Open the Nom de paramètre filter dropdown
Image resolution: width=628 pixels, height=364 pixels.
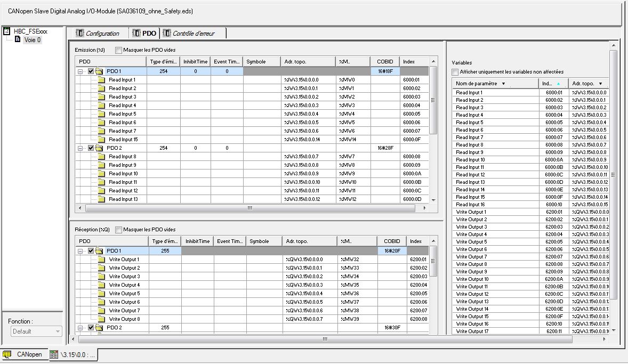click(x=503, y=84)
